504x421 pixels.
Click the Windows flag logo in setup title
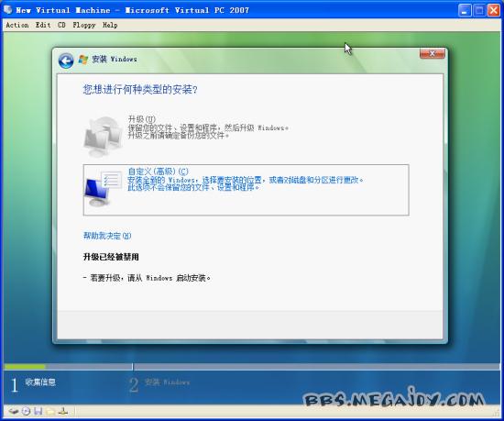(x=83, y=60)
